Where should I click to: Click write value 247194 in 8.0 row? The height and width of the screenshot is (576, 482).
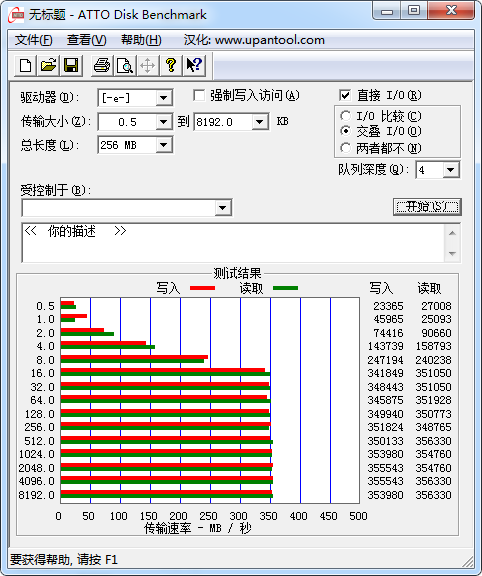(385, 360)
